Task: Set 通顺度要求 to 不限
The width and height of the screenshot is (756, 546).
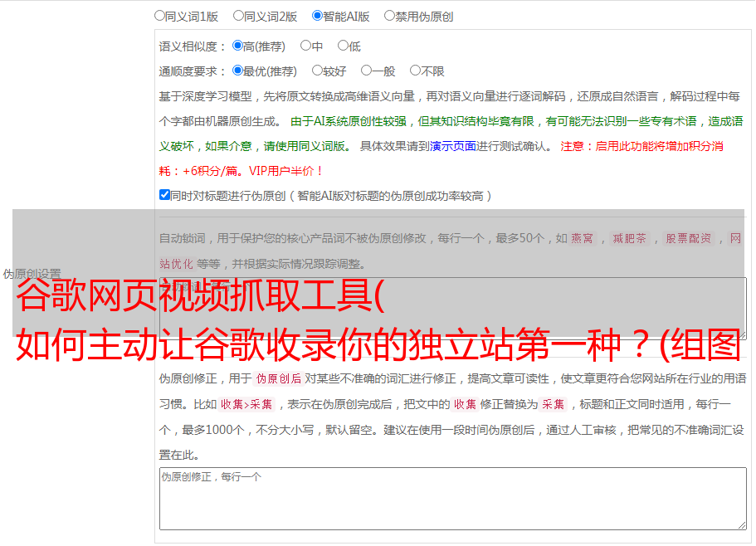Action: (415, 71)
